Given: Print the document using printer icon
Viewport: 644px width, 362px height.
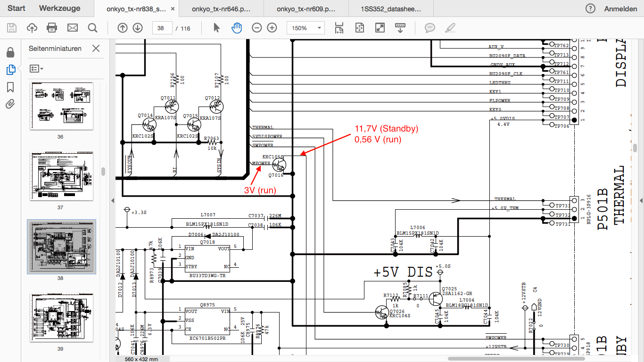Looking at the screenshot, I should pos(52,28).
